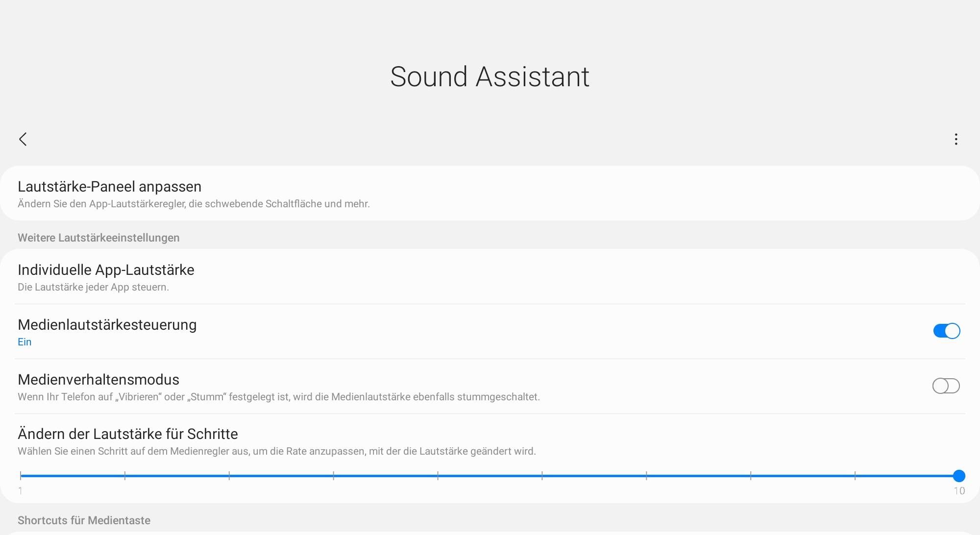Screen dimensions: 980x535
Task: Tap the Medienverhaltensmodus title text
Action: [x=98, y=380]
